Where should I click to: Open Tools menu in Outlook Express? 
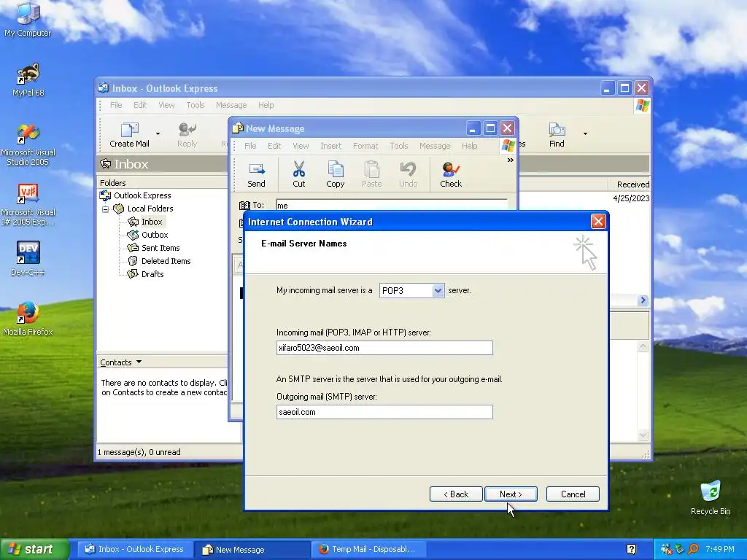(x=196, y=105)
